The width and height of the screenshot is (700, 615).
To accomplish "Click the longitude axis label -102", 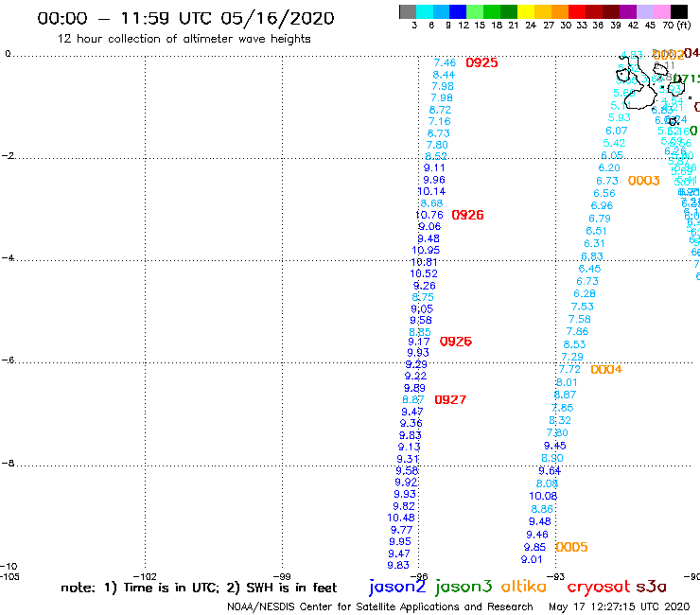I will (x=145, y=576).
